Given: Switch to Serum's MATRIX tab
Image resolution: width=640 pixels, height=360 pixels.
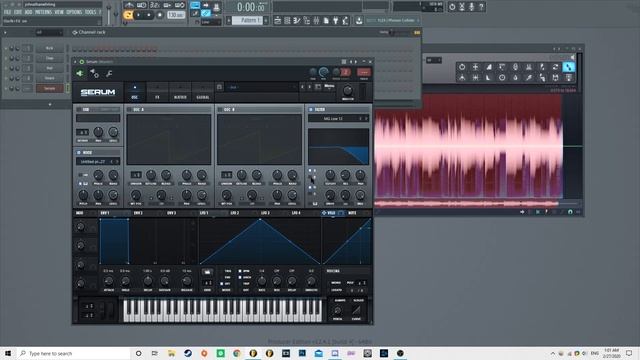Looking at the screenshot, I should coord(180,92).
